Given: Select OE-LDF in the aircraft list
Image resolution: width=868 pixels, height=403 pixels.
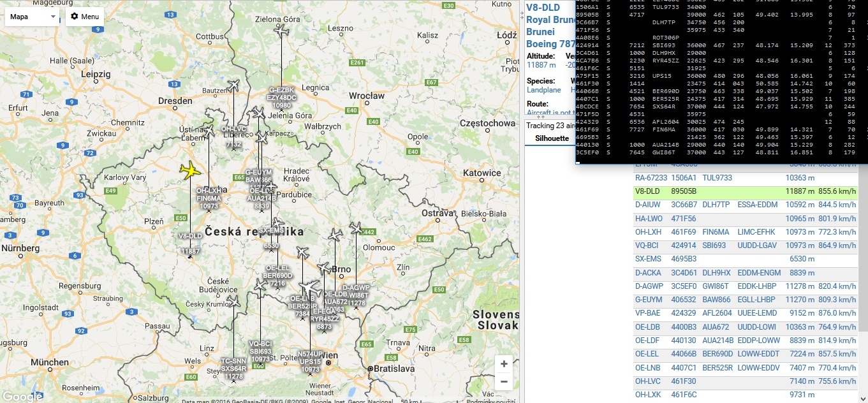Looking at the screenshot, I should 745,341.
